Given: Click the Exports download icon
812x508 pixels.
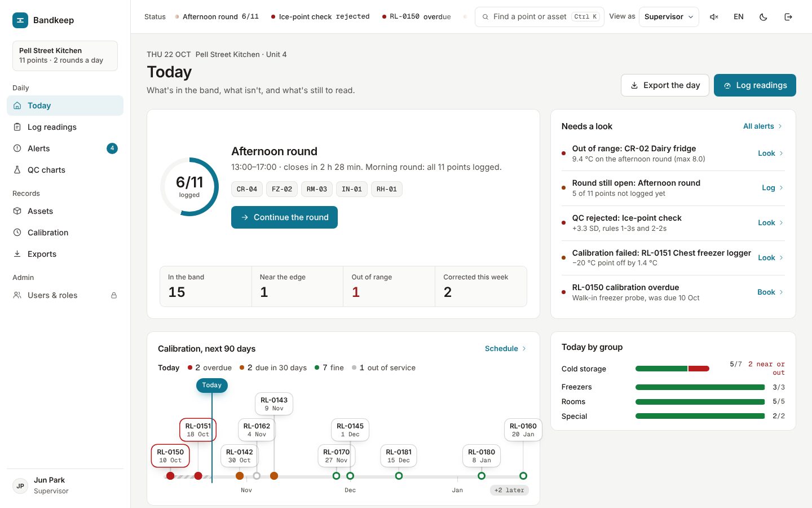Looking at the screenshot, I should 17,254.
